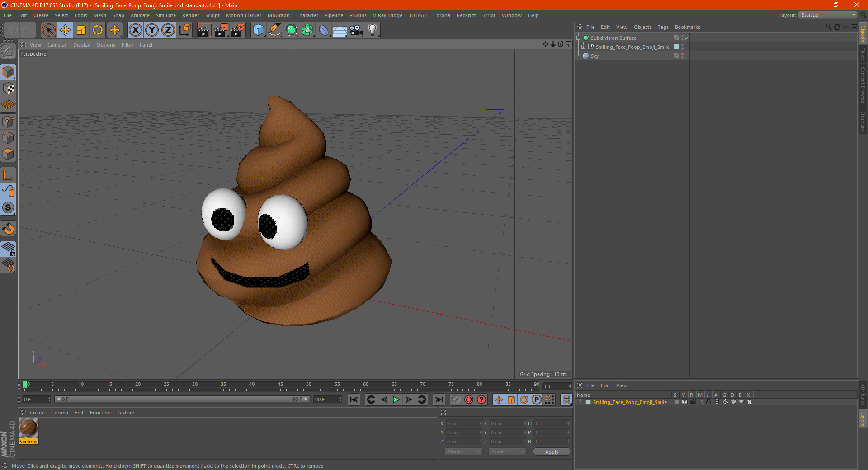Add a Light object
Viewport: 868px width, 470px height.
tap(373, 30)
